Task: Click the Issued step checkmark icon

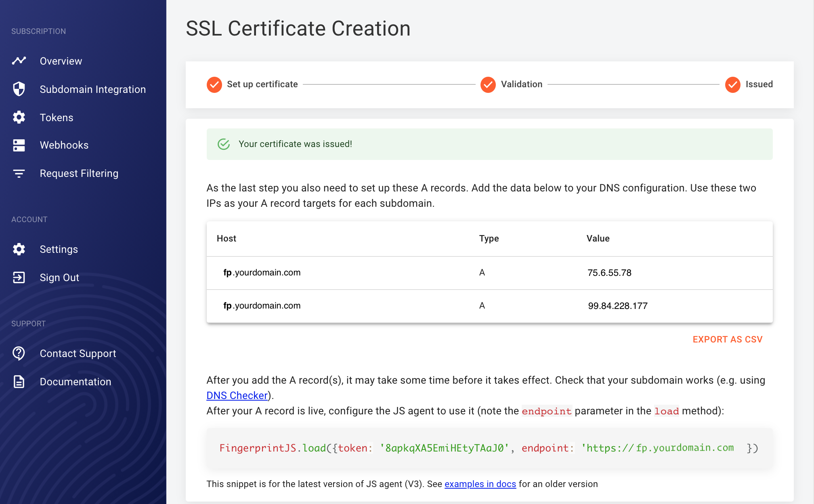Action: 733,84
